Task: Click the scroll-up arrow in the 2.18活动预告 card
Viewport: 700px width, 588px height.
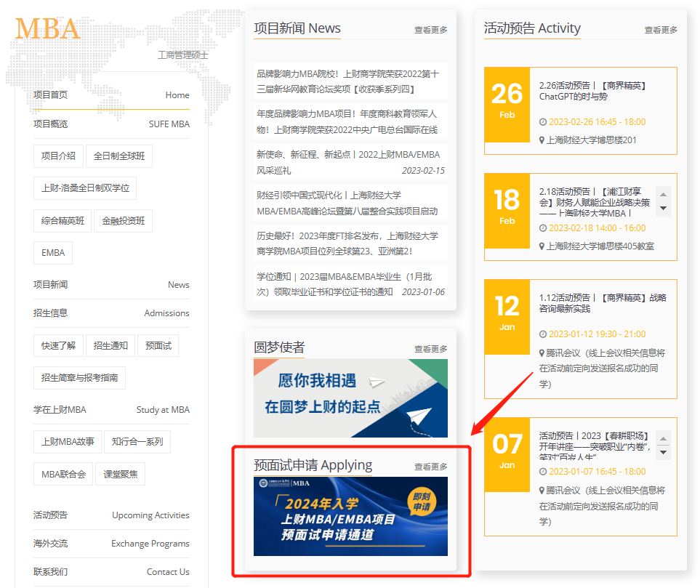Action: (x=664, y=194)
